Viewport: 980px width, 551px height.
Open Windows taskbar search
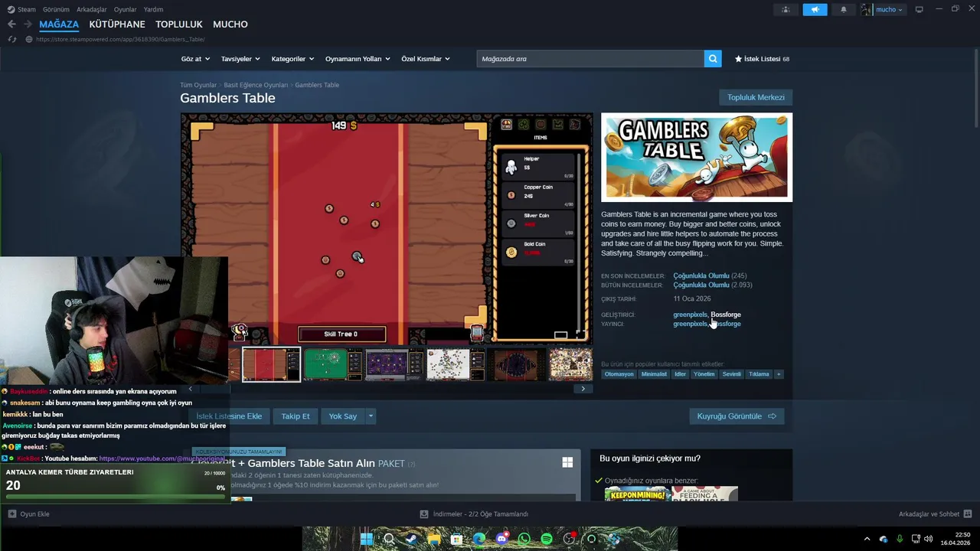[x=389, y=539]
